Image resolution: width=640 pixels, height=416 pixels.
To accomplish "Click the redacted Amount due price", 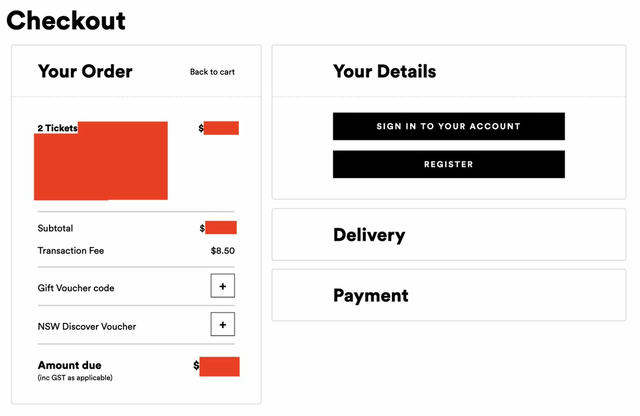I will pos(219,366).
